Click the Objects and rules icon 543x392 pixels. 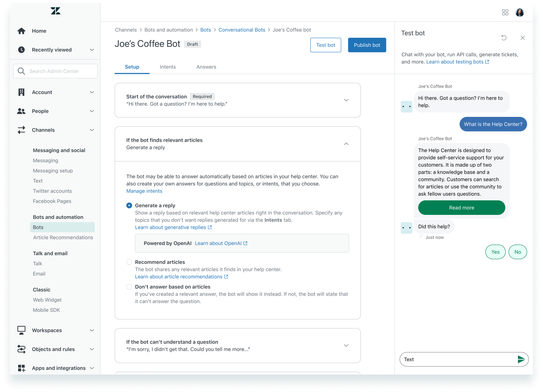point(21,349)
